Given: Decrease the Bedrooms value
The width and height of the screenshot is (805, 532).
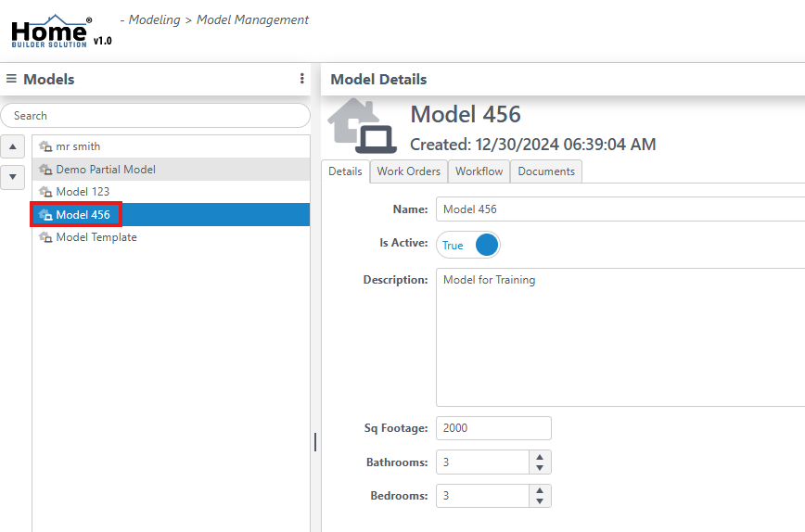Looking at the screenshot, I should click(540, 501).
